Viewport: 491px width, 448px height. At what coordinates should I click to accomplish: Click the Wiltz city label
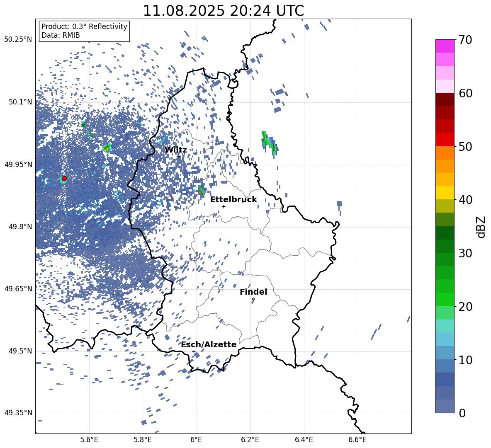pos(176,150)
